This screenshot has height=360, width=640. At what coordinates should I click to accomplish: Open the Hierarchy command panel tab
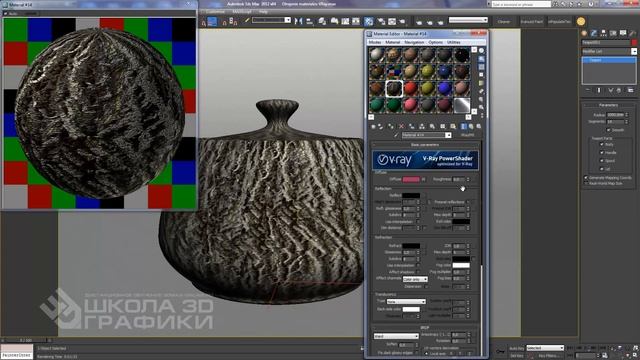click(603, 33)
